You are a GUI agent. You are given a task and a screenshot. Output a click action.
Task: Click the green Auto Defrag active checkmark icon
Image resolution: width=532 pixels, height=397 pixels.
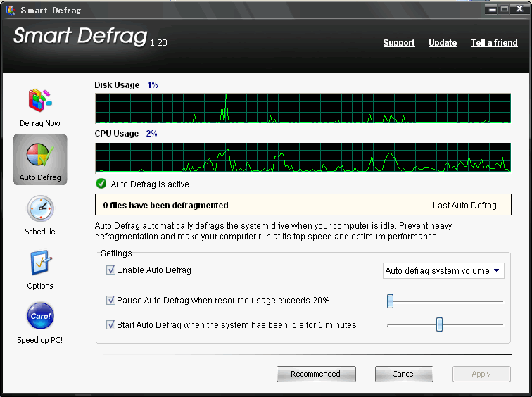pyautogui.click(x=101, y=184)
